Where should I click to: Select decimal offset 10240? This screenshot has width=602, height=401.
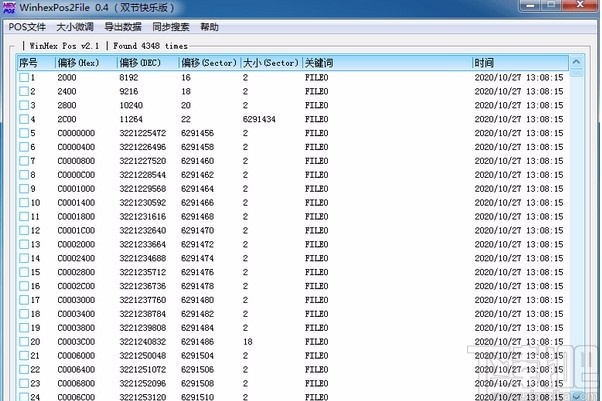[131, 105]
